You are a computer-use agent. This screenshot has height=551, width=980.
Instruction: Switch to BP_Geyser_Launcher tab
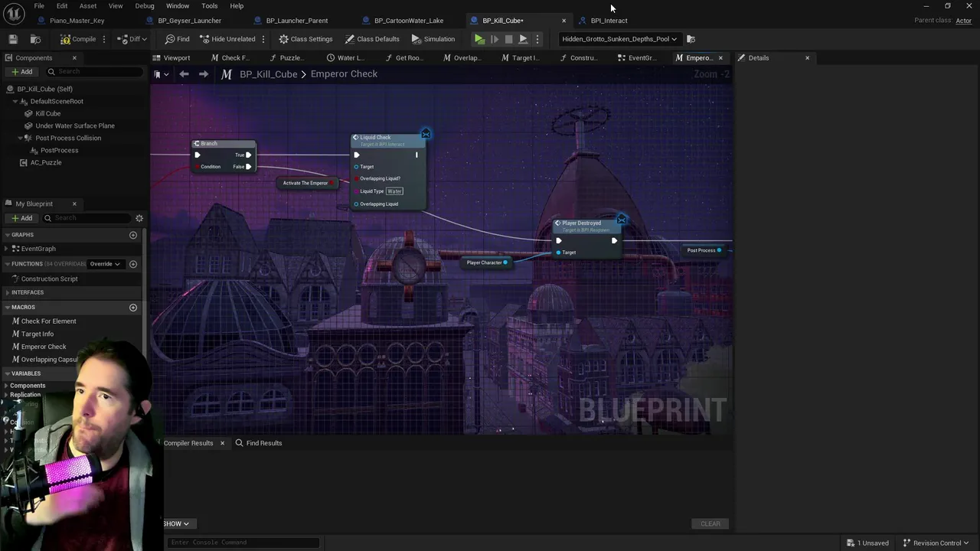coord(189,21)
